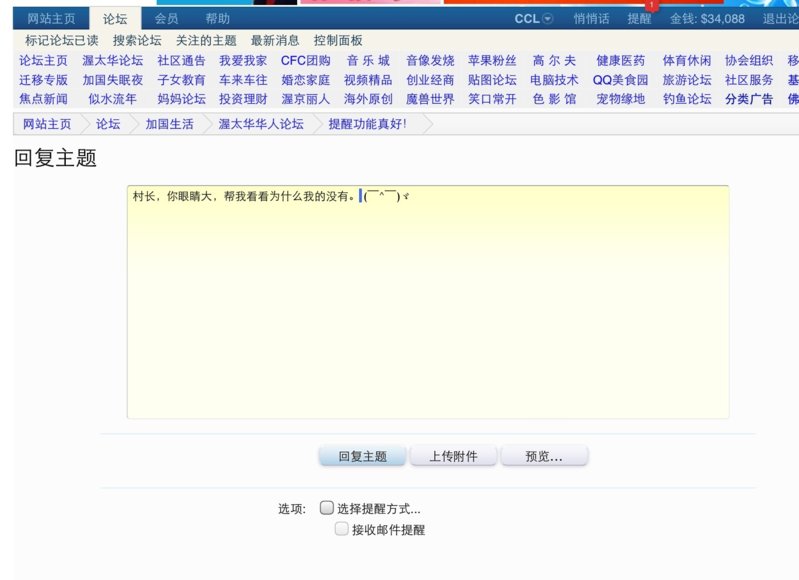Open the CFC团购 link
The height and width of the screenshot is (580, 799).
pyautogui.click(x=306, y=61)
